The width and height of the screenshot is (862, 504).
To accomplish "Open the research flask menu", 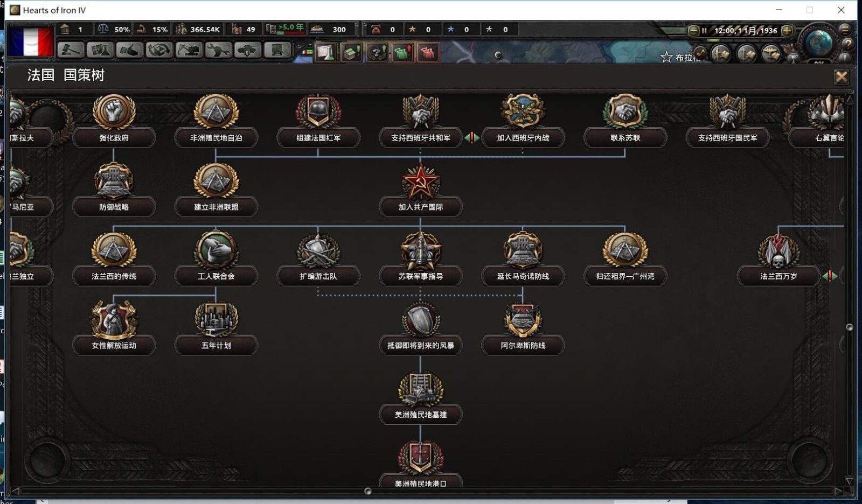I will click(x=100, y=50).
